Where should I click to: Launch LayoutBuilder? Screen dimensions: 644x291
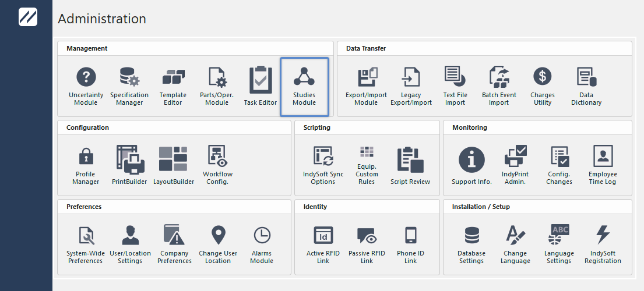click(x=173, y=166)
